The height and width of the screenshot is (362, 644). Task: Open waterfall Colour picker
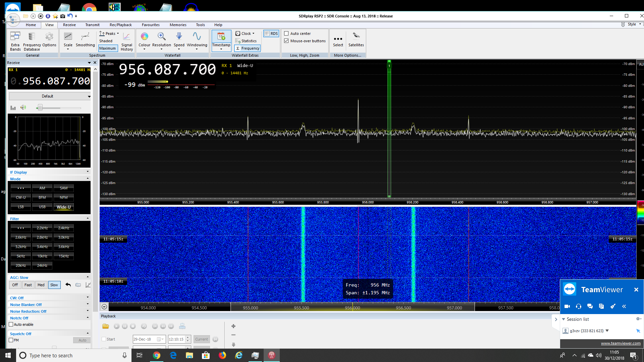pyautogui.click(x=145, y=41)
